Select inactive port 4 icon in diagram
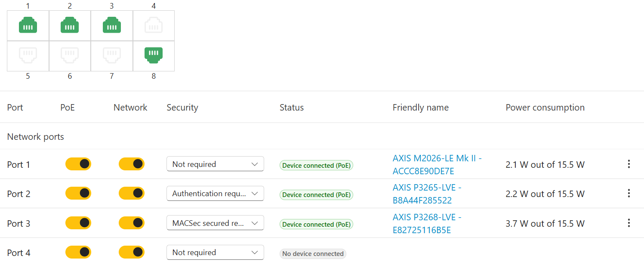The image size is (644, 265). pyautogui.click(x=154, y=25)
